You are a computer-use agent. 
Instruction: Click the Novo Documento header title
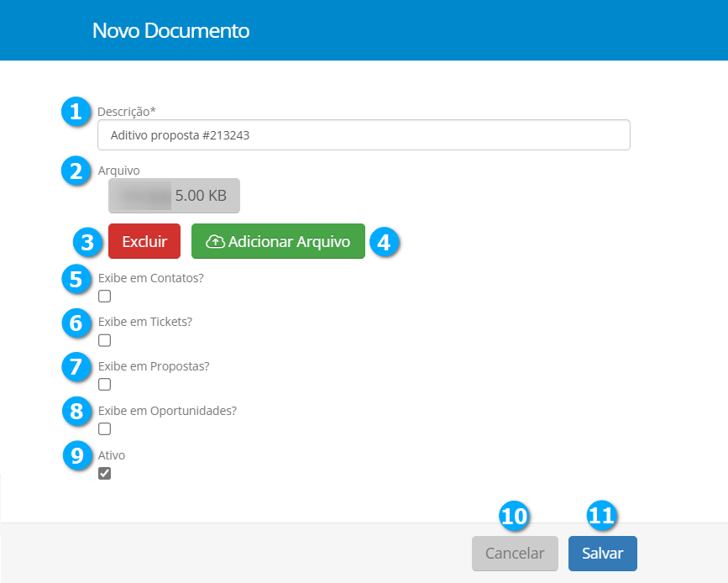coord(170,31)
